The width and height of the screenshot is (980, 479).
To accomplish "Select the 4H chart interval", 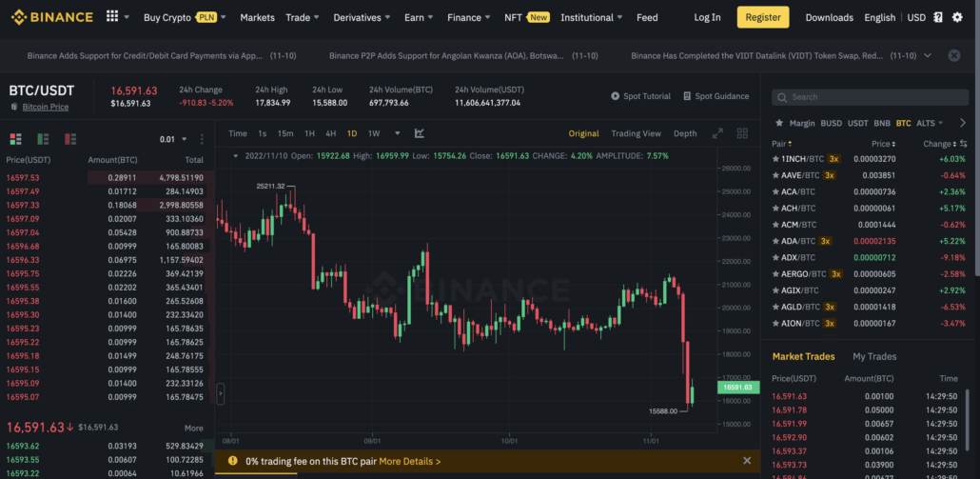I will pyautogui.click(x=330, y=133).
